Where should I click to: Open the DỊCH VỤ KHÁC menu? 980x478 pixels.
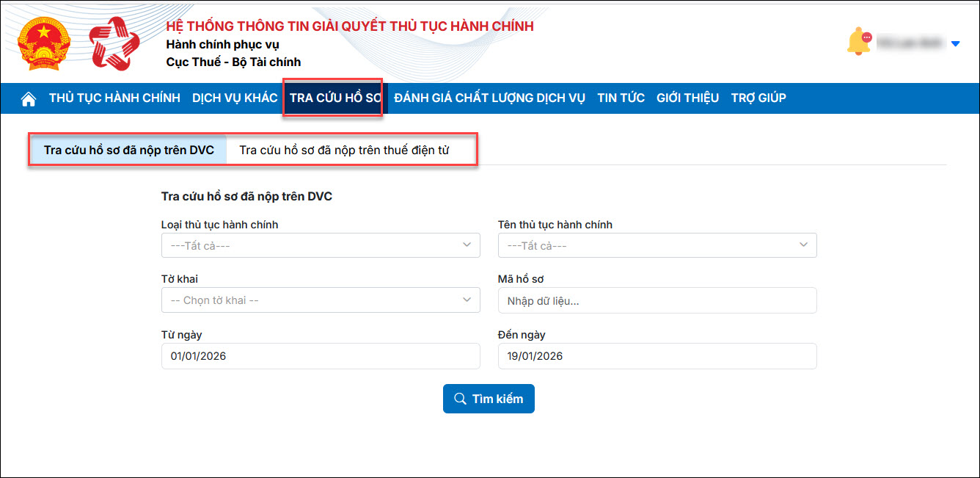tap(235, 98)
